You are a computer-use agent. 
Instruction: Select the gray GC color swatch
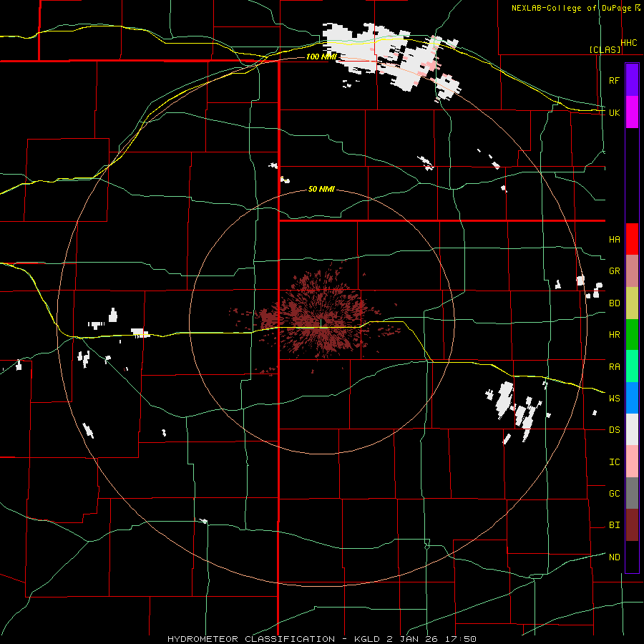pos(632,493)
